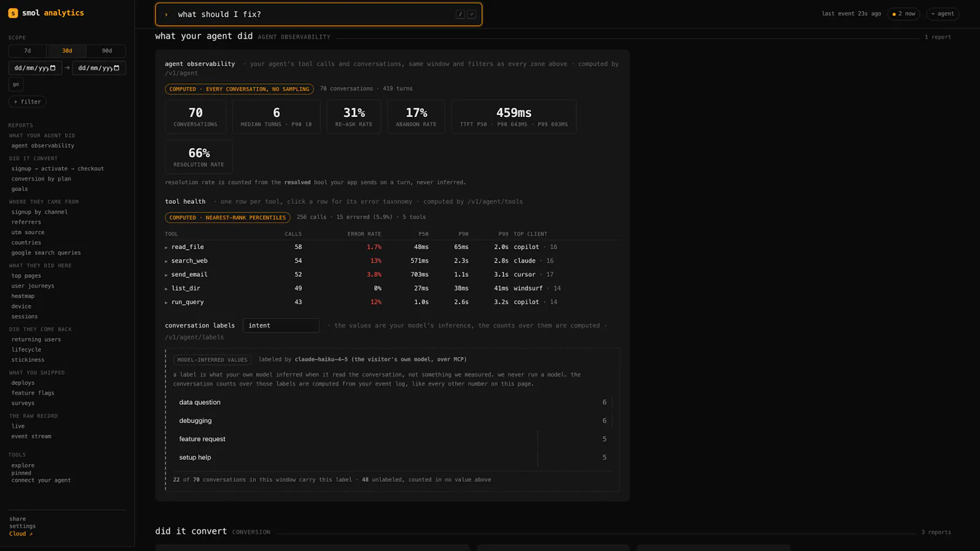Screen dimensions: 980x551
Task: Open connect your agent tool
Action: click(x=41, y=481)
